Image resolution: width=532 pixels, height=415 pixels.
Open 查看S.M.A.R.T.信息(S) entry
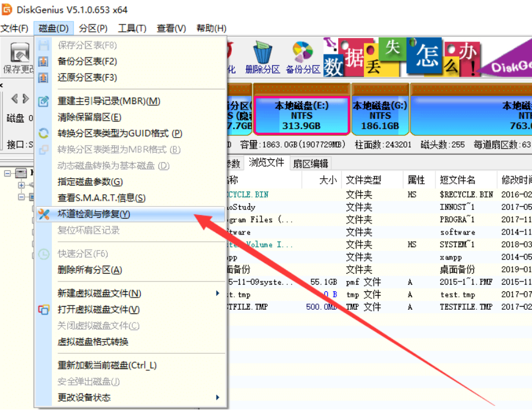pos(131,198)
